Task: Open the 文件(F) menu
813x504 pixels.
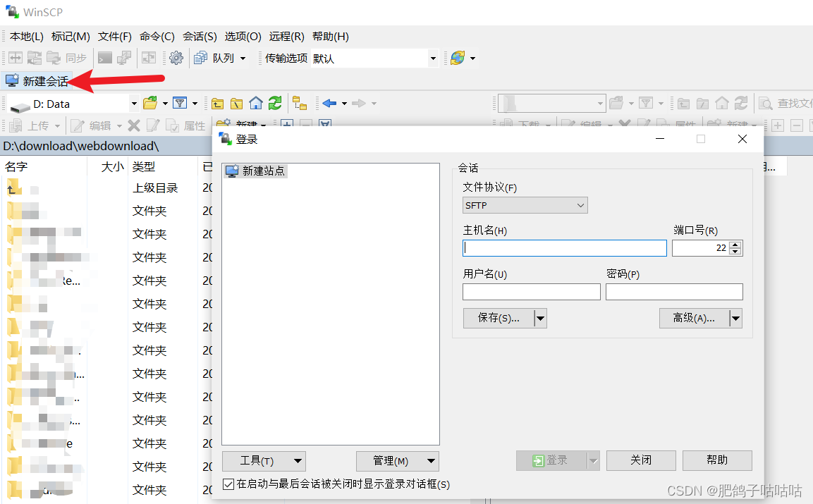Action: pyautogui.click(x=115, y=36)
